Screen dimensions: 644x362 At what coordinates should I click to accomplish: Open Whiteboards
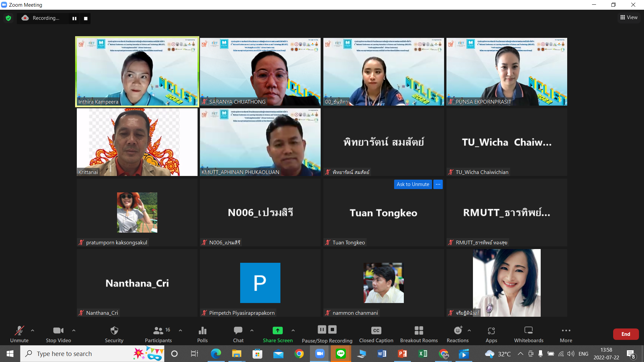(x=529, y=334)
